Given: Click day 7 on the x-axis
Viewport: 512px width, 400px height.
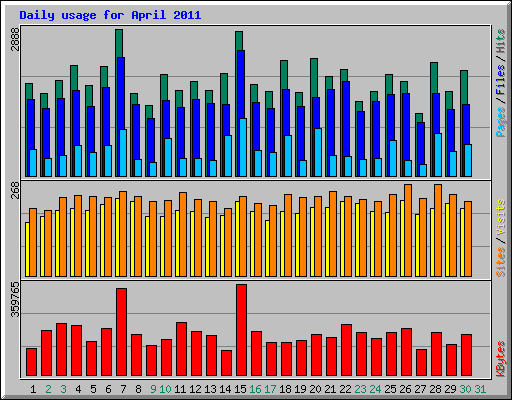Looking at the screenshot, I should (x=123, y=389).
